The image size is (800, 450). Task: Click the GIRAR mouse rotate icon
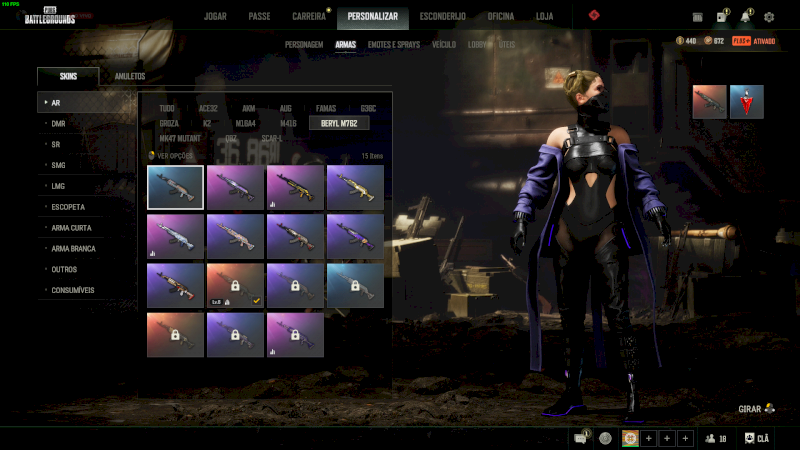point(770,408)
